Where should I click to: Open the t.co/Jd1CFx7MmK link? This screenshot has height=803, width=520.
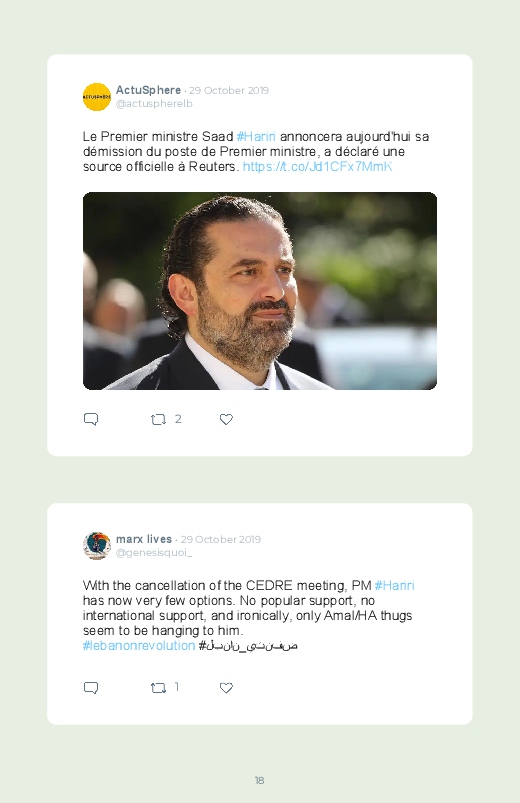[318, 167]
